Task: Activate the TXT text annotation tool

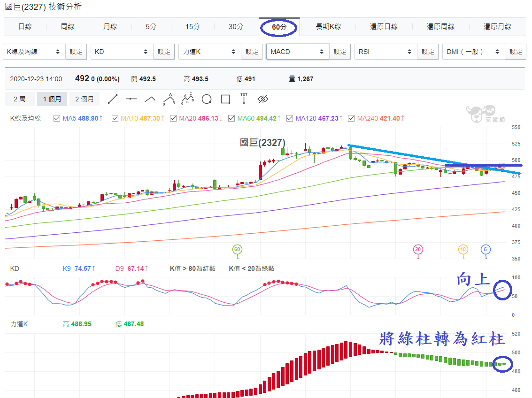Action: pos(244,99)
